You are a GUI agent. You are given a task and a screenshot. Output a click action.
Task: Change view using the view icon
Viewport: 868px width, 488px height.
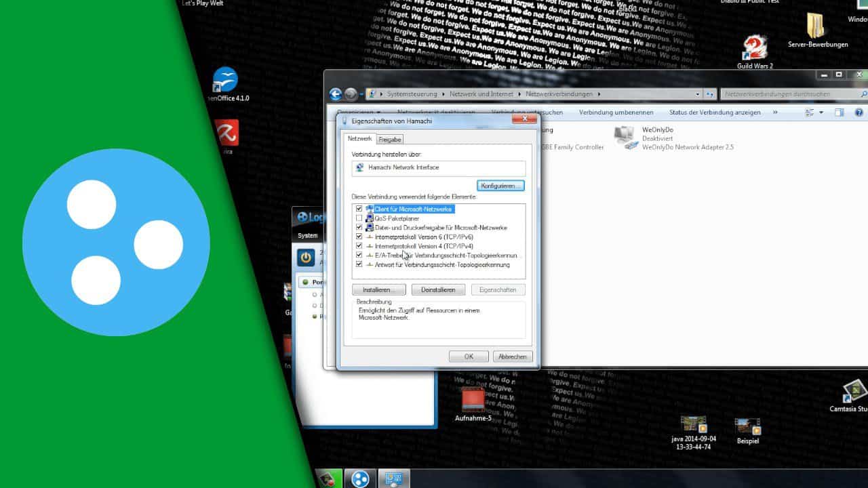[809, 113]
